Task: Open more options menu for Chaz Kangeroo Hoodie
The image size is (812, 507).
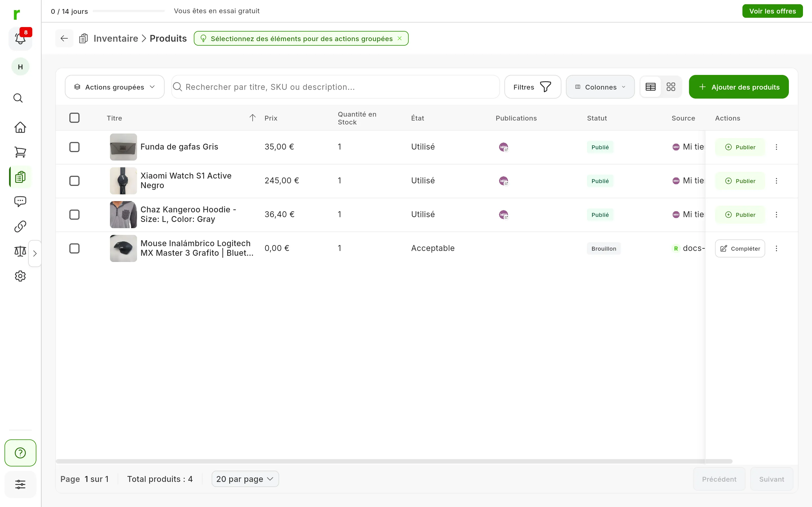Action: (776, 215)
